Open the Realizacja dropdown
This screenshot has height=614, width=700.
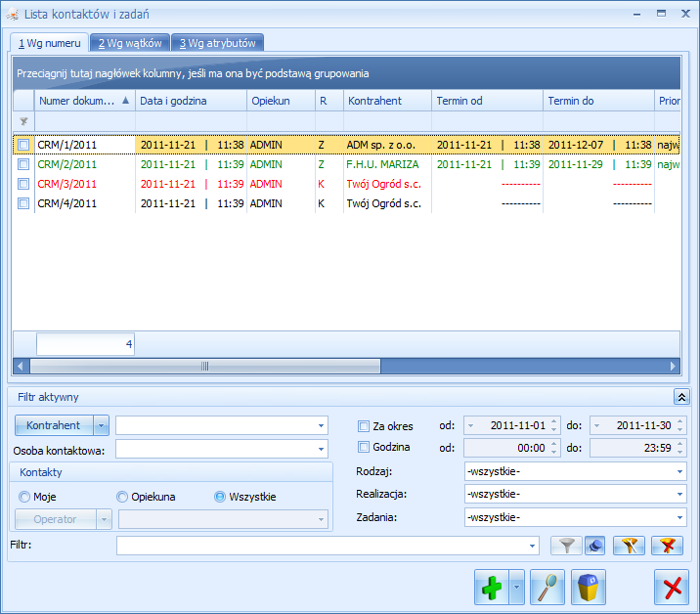coord(679,495)
